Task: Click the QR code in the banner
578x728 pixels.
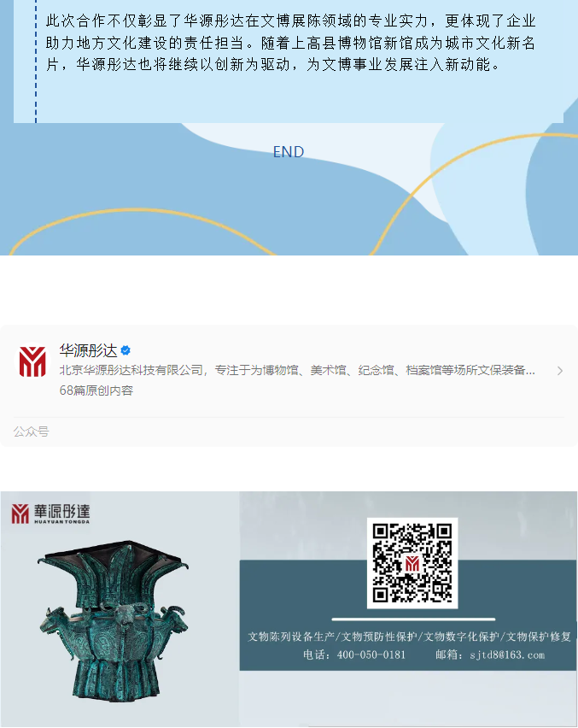Action: (412, 563)
